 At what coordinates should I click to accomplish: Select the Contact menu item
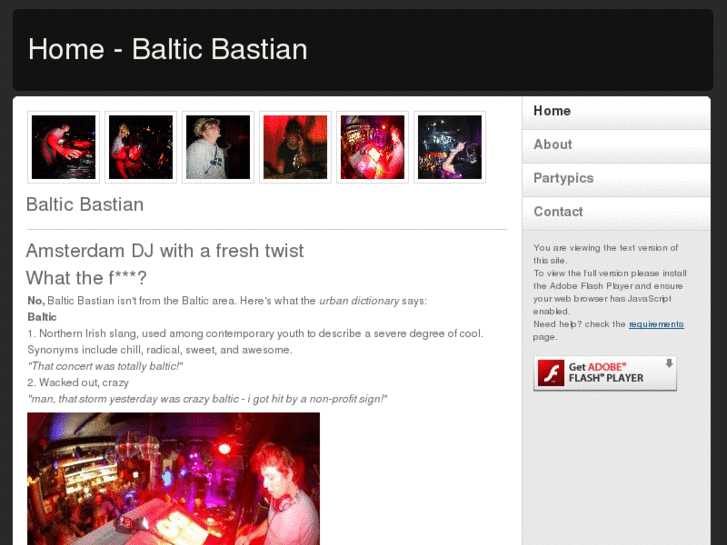(616, 213)
